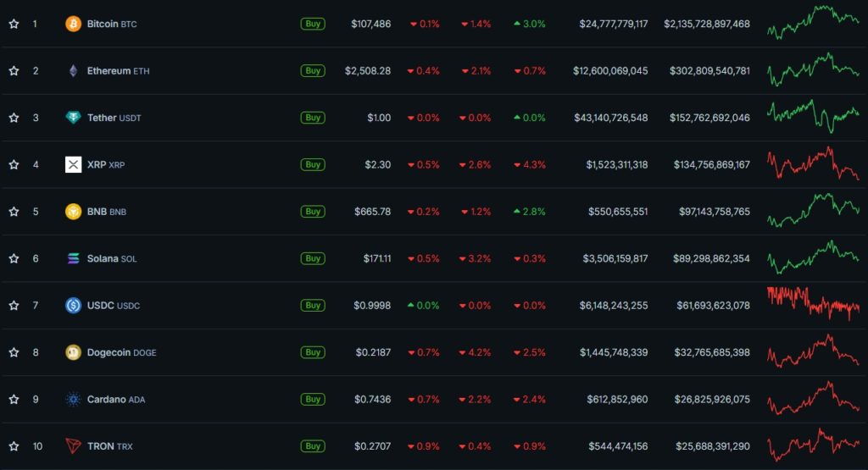
Task: Click the Ethereum diamond logo icon
Action: (74, 71)
